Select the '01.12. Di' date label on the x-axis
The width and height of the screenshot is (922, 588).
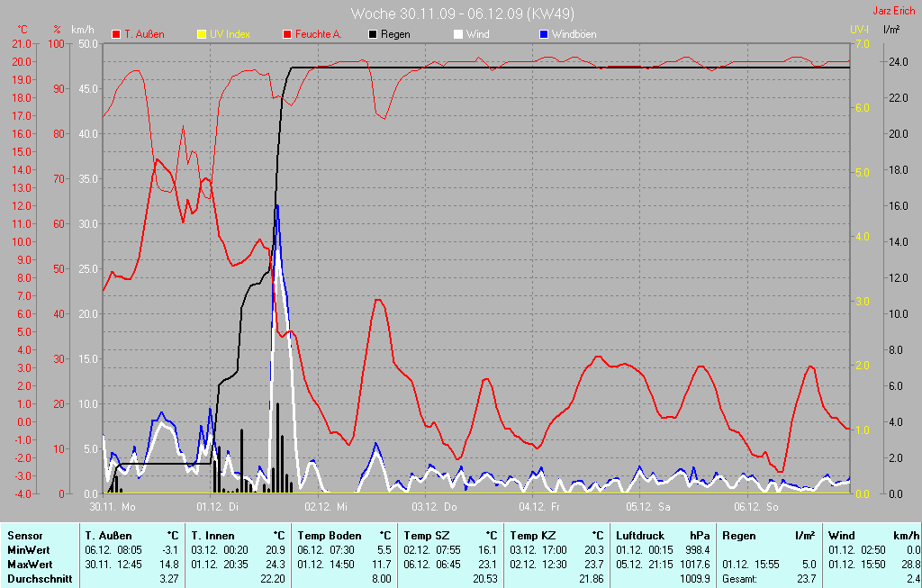pos(218,506)
